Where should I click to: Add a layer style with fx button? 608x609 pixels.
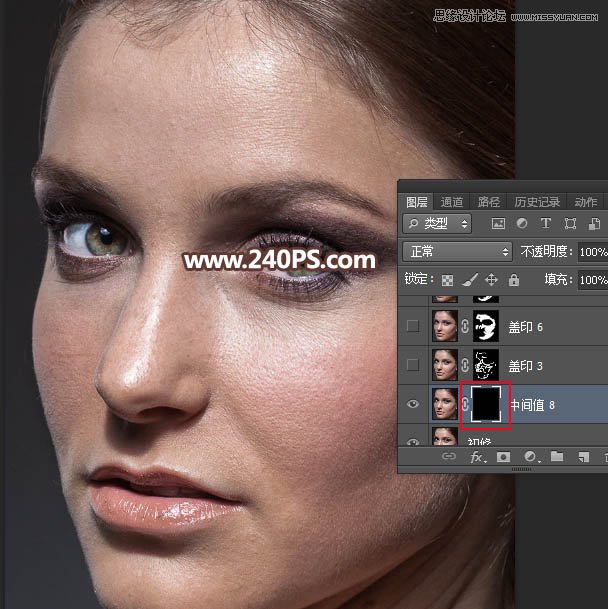click(478, 458)
